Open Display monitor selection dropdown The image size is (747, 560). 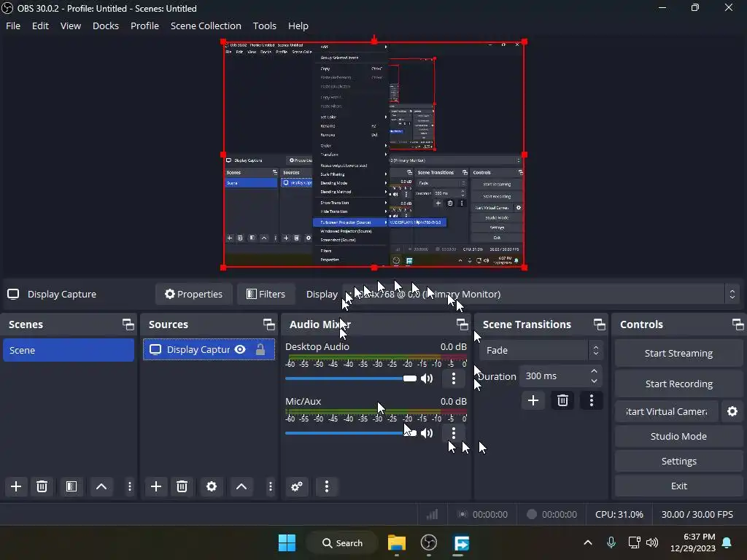coord(541,295)
